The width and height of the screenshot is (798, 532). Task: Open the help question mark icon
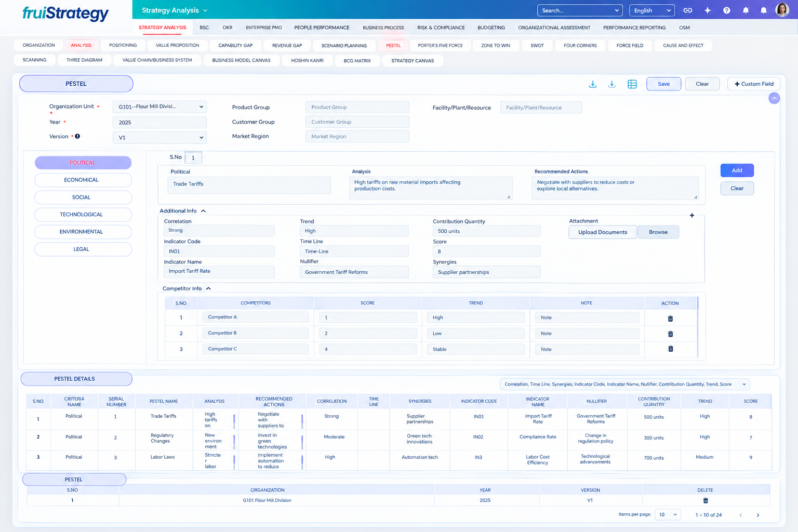pos(727,10)
